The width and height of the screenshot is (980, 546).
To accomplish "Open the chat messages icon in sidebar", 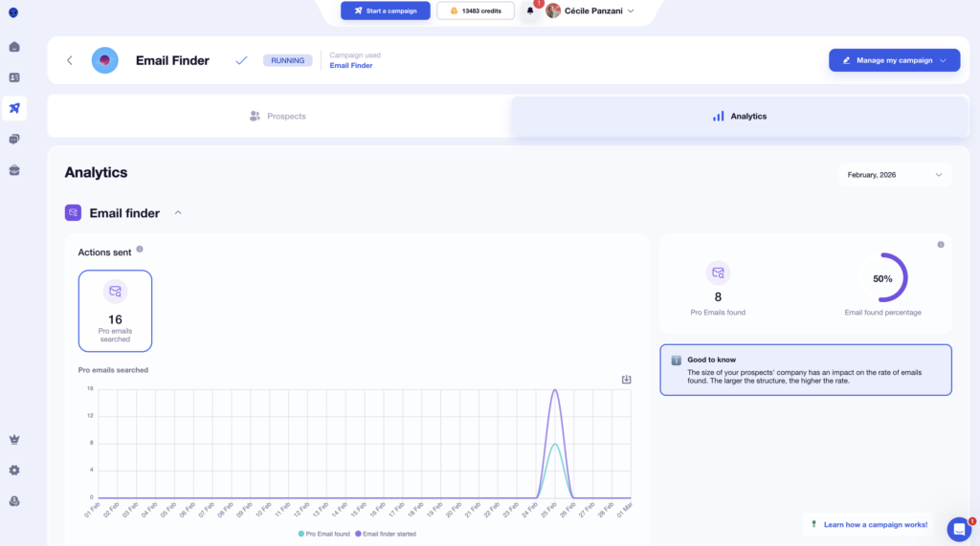I will (x=14, y=140).
